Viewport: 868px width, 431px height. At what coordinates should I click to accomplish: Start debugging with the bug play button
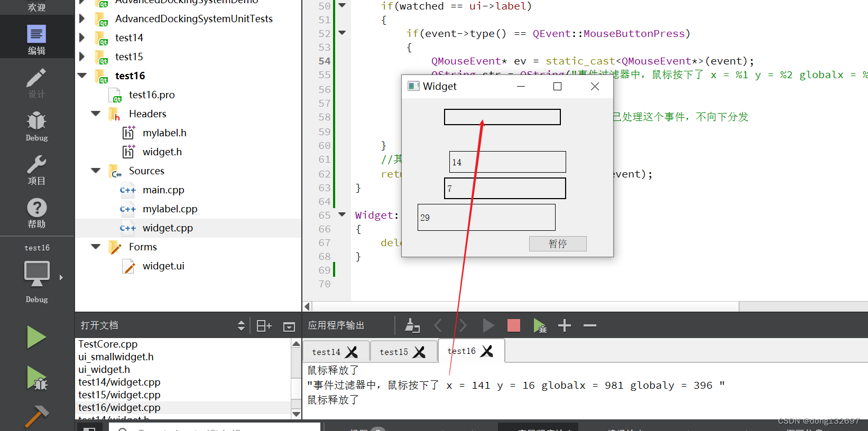tap(36, 378)
